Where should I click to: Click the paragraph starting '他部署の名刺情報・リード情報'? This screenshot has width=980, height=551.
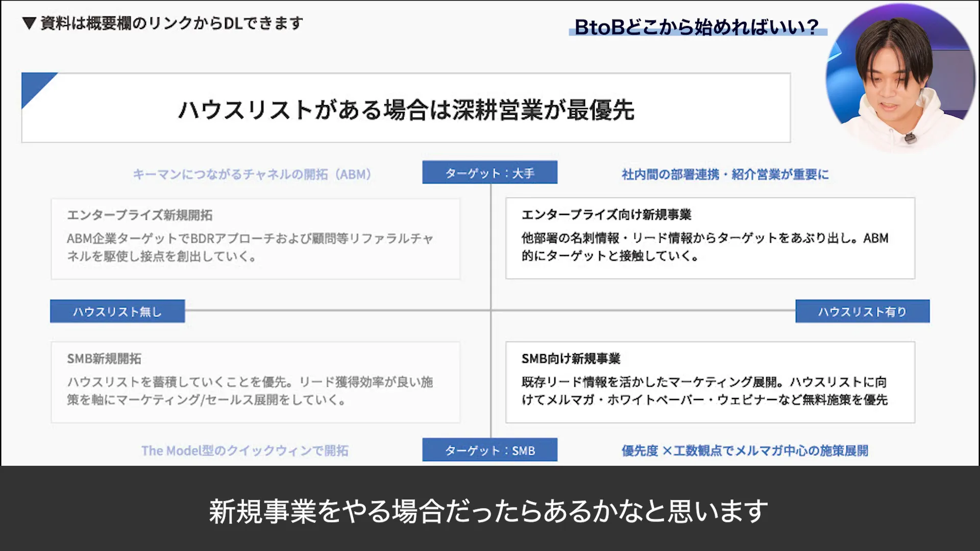click(x=705, y=247)
